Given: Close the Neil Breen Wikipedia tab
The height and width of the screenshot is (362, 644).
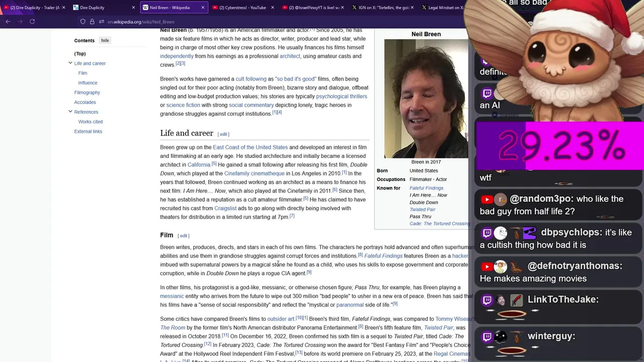Looking at the screenshot, I should [203, 8].
